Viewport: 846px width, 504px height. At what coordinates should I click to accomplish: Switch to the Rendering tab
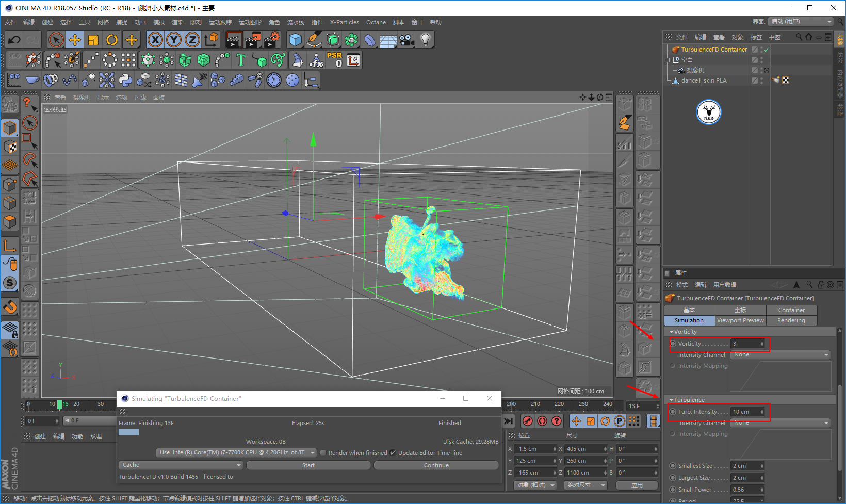791,320
